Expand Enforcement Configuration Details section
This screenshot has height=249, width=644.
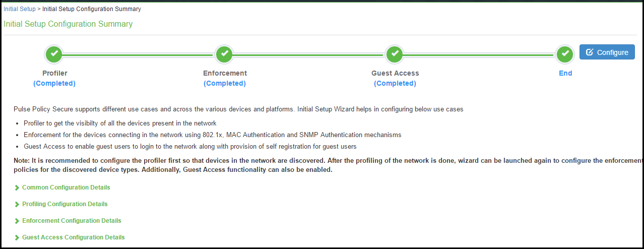point(72,221)
